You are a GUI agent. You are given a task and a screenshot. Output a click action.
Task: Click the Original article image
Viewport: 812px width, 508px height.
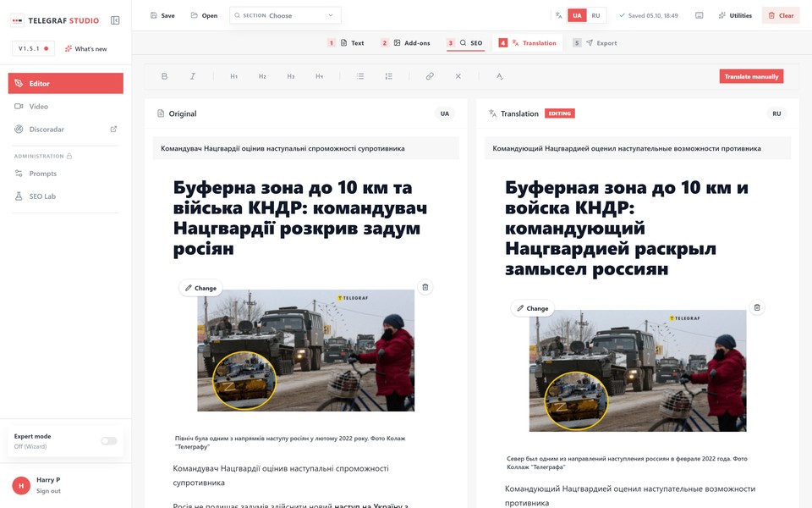(x=306, y=351)
